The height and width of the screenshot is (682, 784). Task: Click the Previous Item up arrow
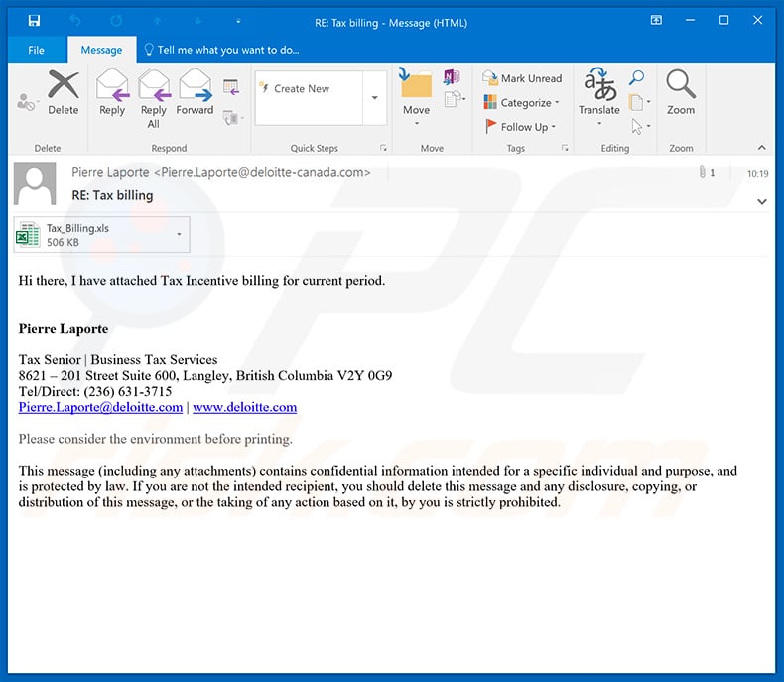click(157, 21)
